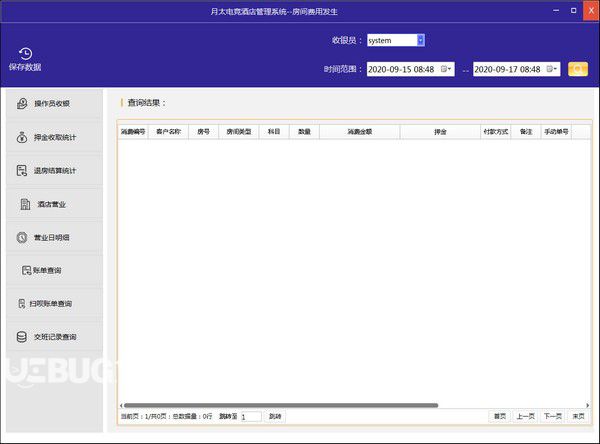The image size is (600, 444).
Task: Go to 下一页 next page
Action: (x=553, y=416)
